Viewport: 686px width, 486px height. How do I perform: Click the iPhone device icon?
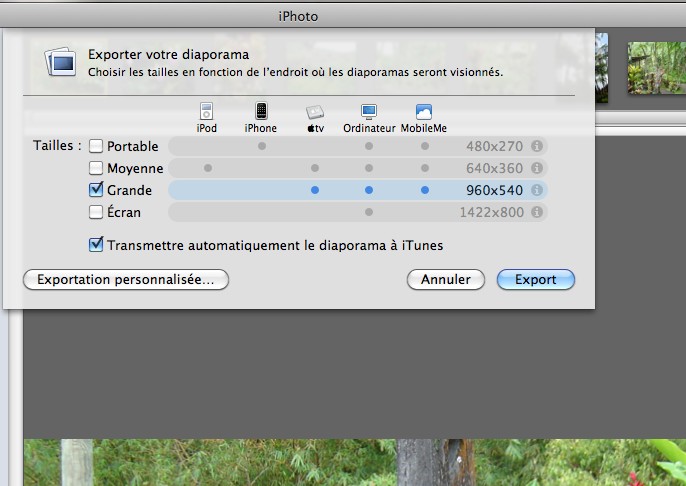pyautogui.click(x=261, y=111)
